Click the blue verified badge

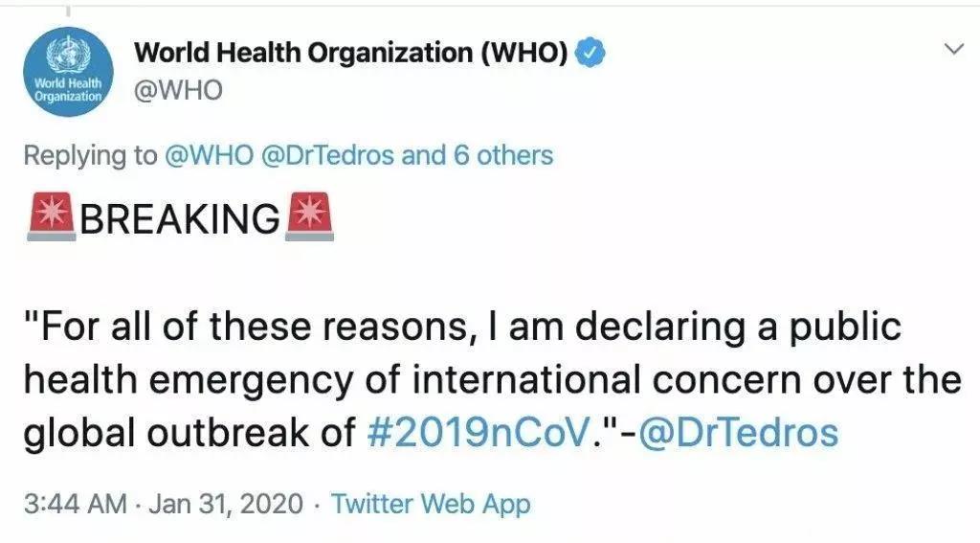(590, 52)
